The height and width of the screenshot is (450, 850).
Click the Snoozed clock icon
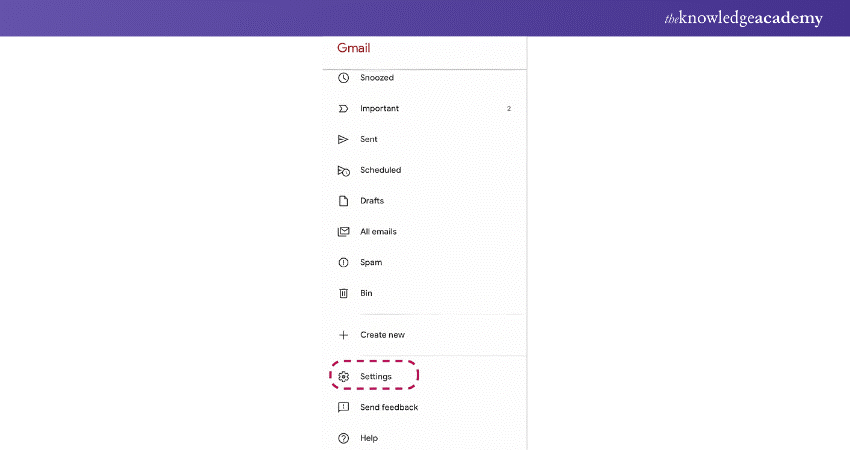pos(343,78)
